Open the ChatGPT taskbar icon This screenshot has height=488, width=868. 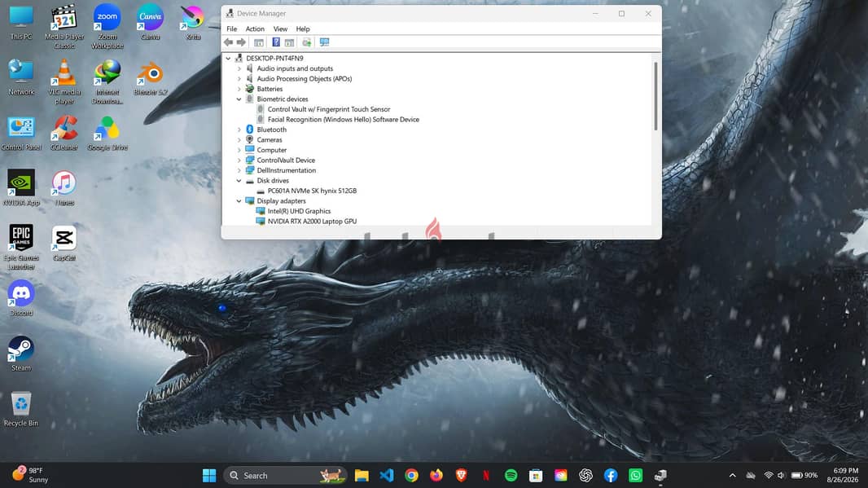click(x=585, y=475)
